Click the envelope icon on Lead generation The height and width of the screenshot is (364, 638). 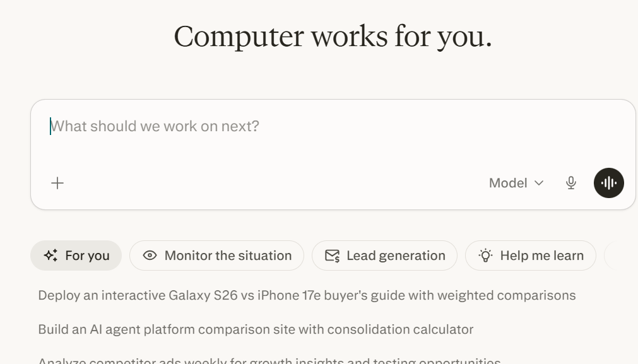332,255
